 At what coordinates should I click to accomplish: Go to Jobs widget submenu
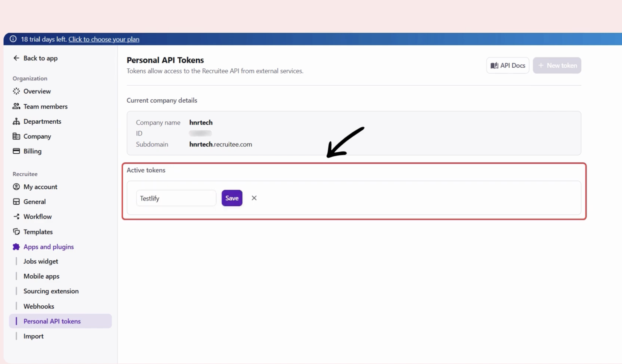41,261
